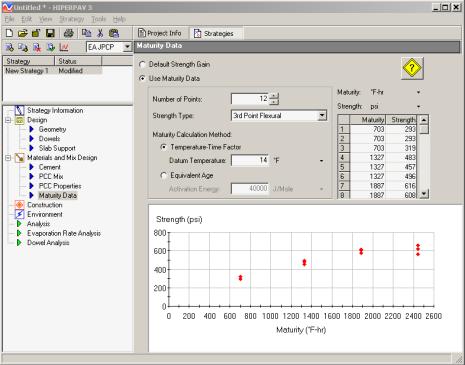Choose the Temperature-Time Factor method

[163, 147]
